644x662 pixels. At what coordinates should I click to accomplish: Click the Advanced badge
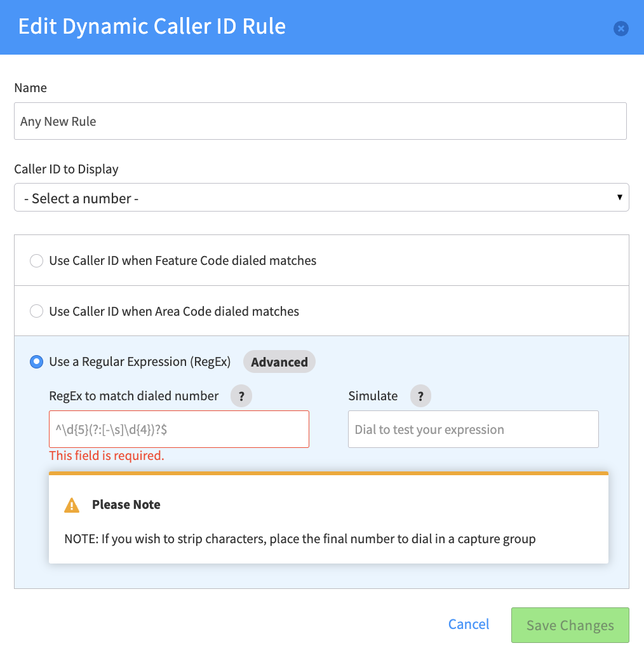coord(279,362)
